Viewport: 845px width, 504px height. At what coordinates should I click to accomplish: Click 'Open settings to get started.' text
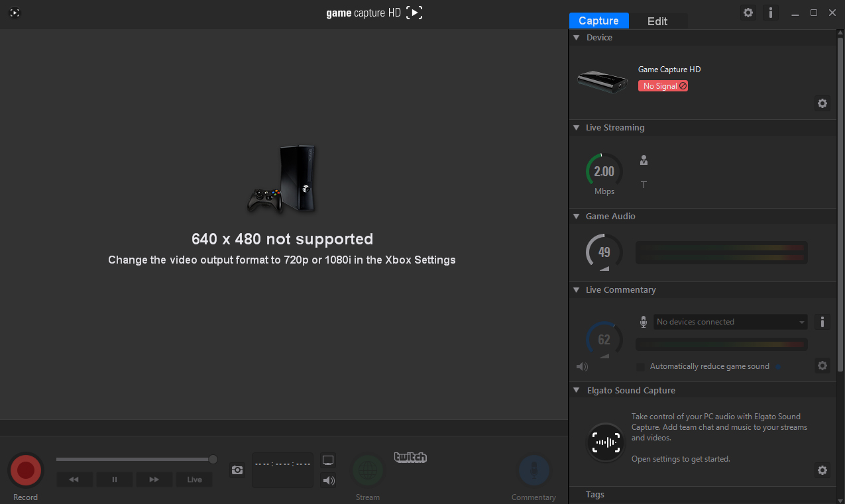coord(681,459)
